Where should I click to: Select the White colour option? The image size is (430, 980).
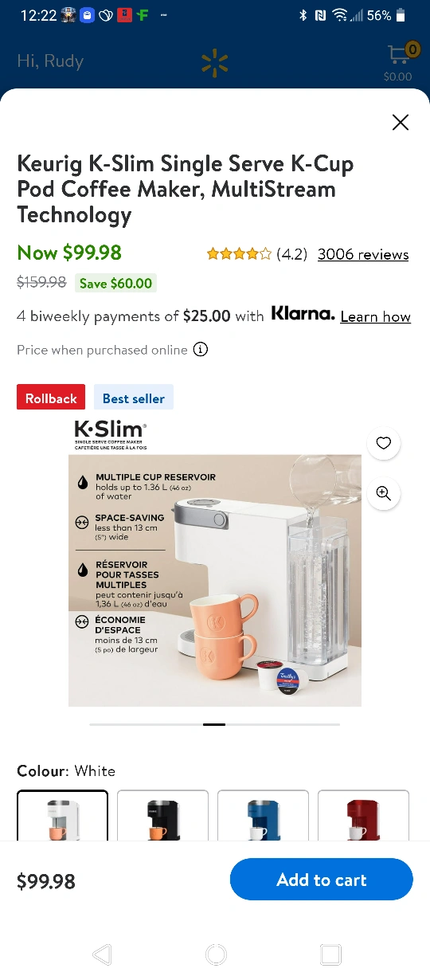pyautogui.click(x=62, y=815)
